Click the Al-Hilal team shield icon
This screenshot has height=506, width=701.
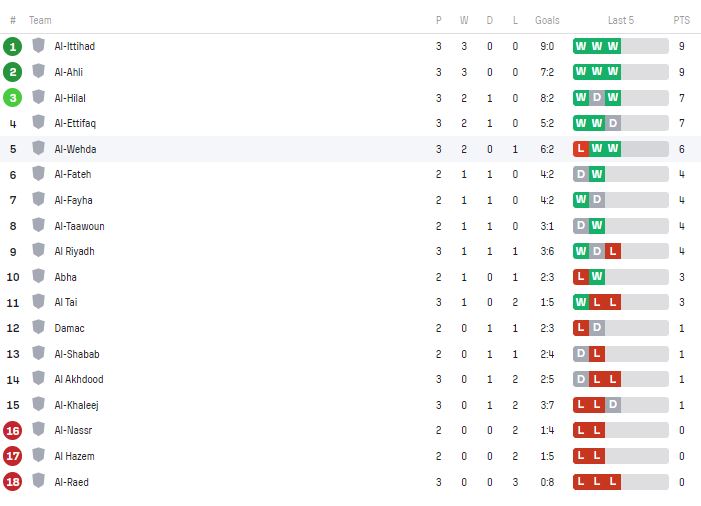point(38,97)
